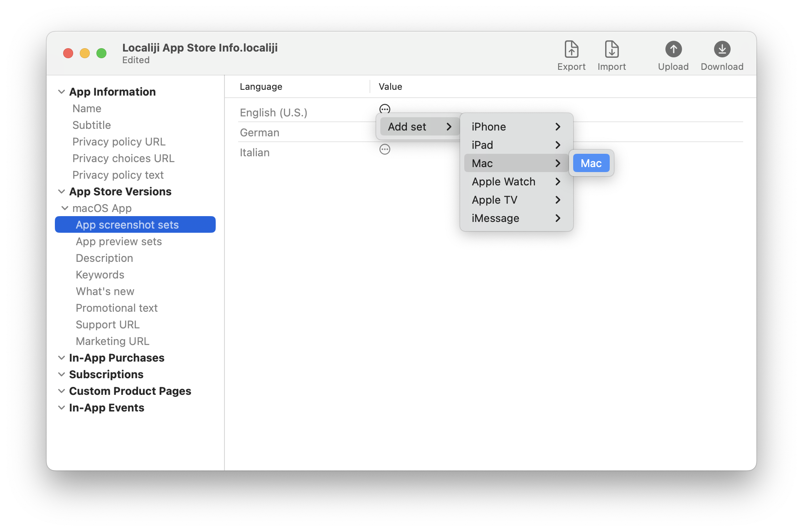This screenshot has height=532, width=803.
Task: Select Marketing URL in the sidebar
Action: pyautogui.click(x=112, y=341)
